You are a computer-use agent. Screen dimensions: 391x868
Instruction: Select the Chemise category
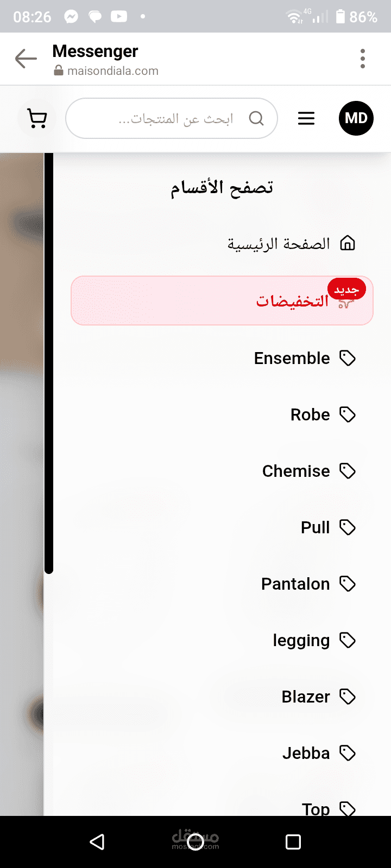[296, 471]
